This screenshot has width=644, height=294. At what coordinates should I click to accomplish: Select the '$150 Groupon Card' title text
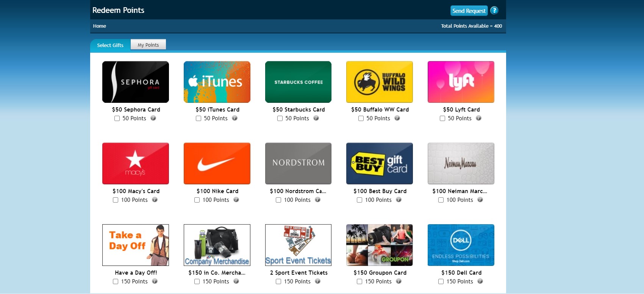tap(380, 273)
